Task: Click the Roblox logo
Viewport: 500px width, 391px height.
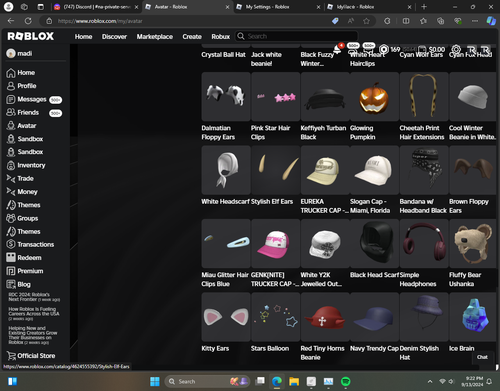Action: (x=31, y=36)
